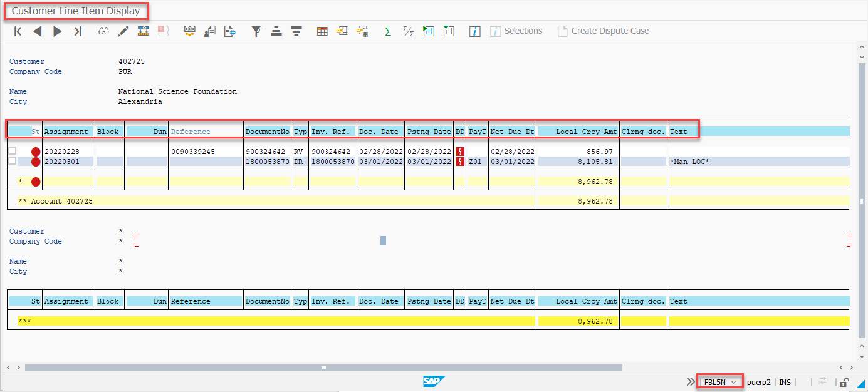Click the money cash icon in toolbar
This screenshot has height=392, width=868.
[x=190, y=31]
